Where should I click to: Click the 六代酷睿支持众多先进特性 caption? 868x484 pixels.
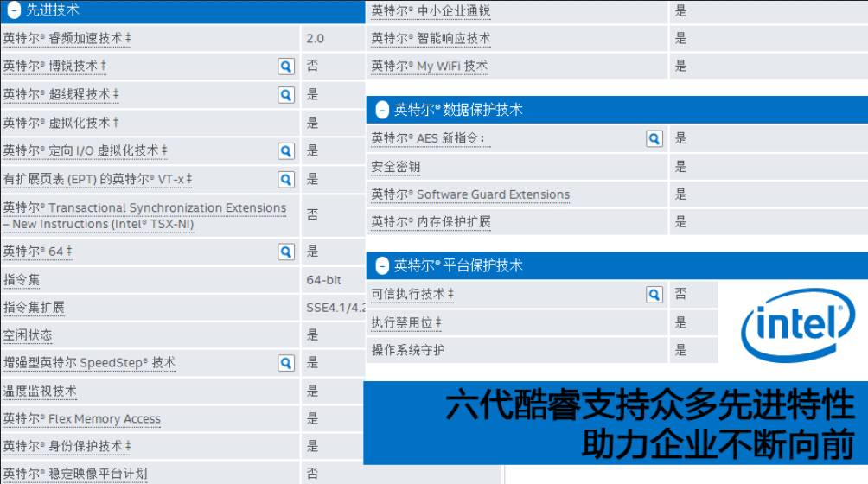pyautogui.click(x=650, y=404)
